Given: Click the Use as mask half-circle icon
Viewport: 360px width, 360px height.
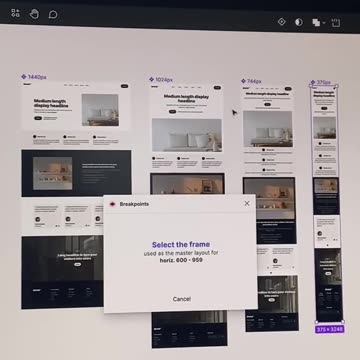Looking at the screenshot, I should (x=299, y=22).
